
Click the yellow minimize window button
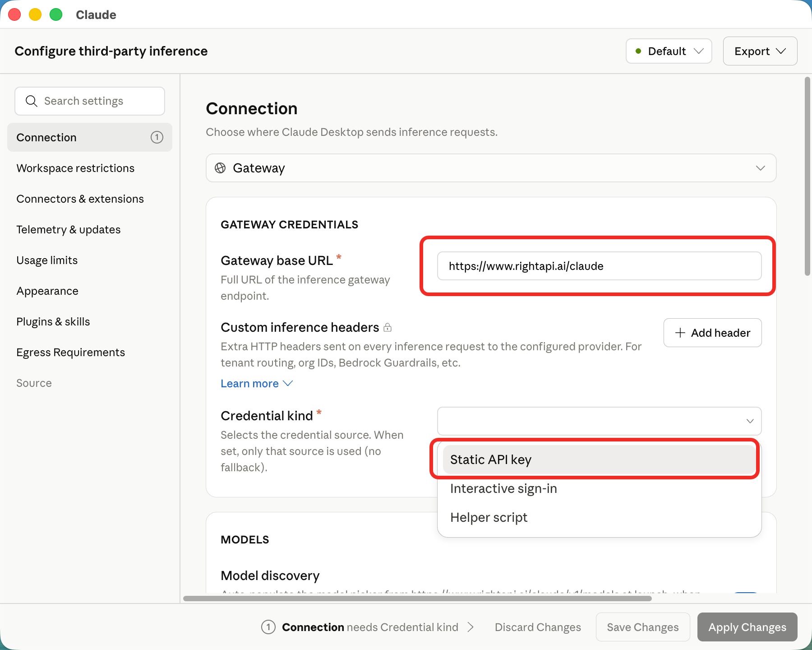click(x=35, y=14)
